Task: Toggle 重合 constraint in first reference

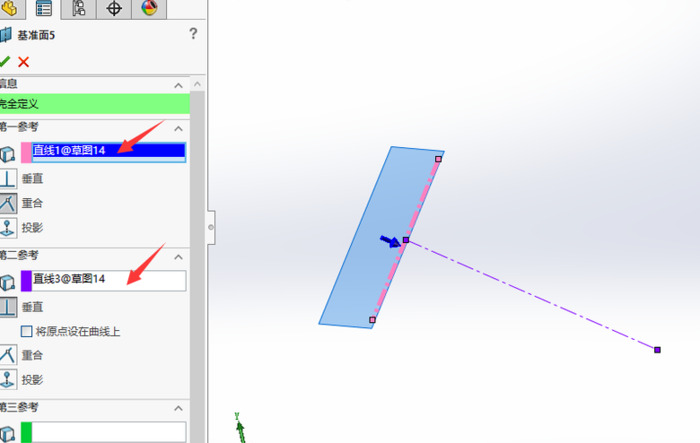Action: point(8,203)
